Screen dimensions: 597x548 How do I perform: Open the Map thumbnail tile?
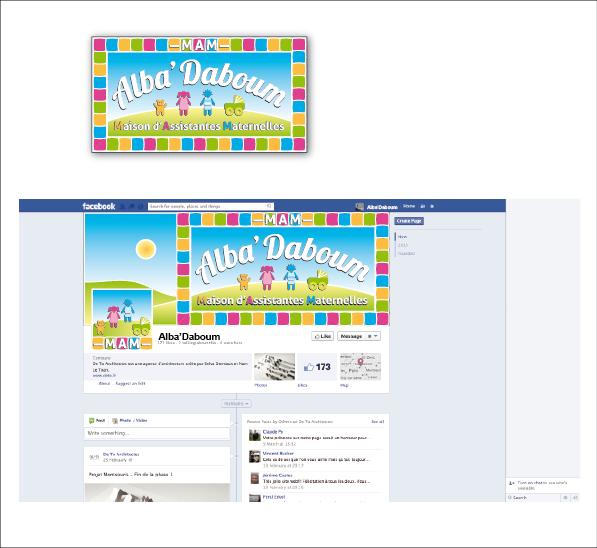tap(360, 366)
